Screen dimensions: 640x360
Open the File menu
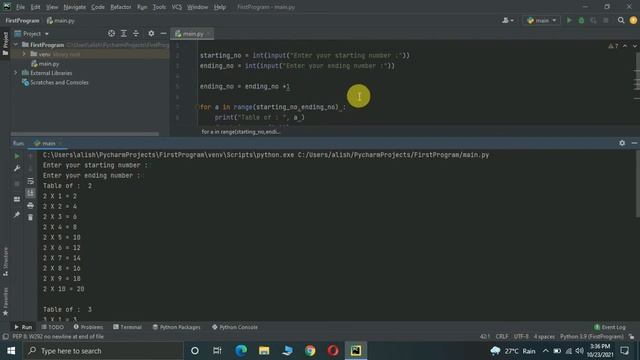point(20,7)
